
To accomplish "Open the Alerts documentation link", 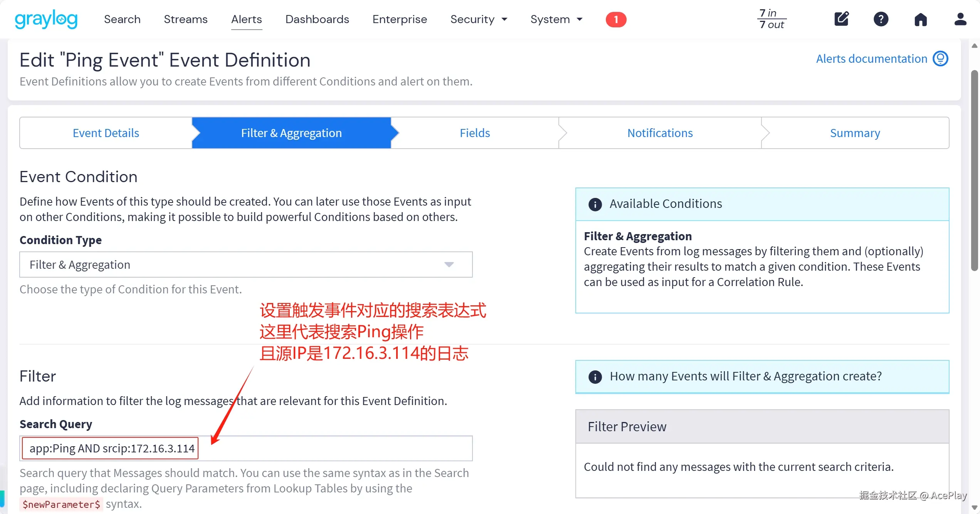I will [x=871, y=59].
